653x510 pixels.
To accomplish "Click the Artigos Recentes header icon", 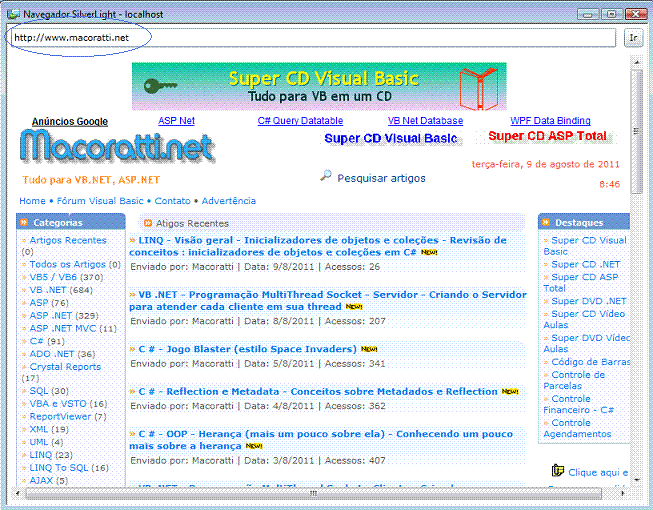I will (x=147, y=223).
